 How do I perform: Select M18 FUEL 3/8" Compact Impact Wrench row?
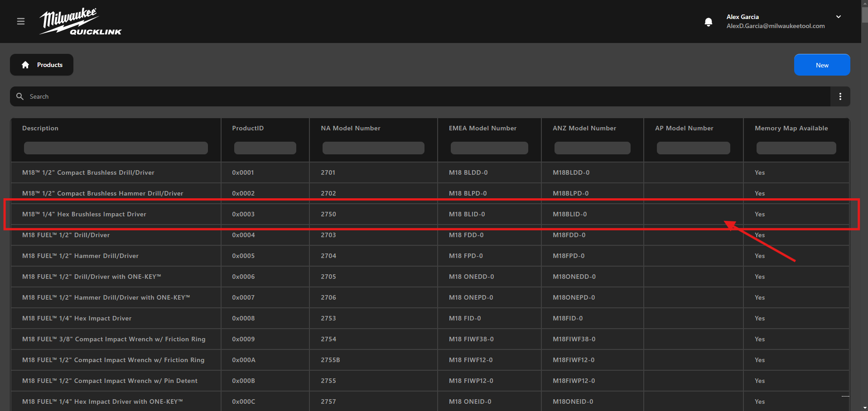[430, 339]
